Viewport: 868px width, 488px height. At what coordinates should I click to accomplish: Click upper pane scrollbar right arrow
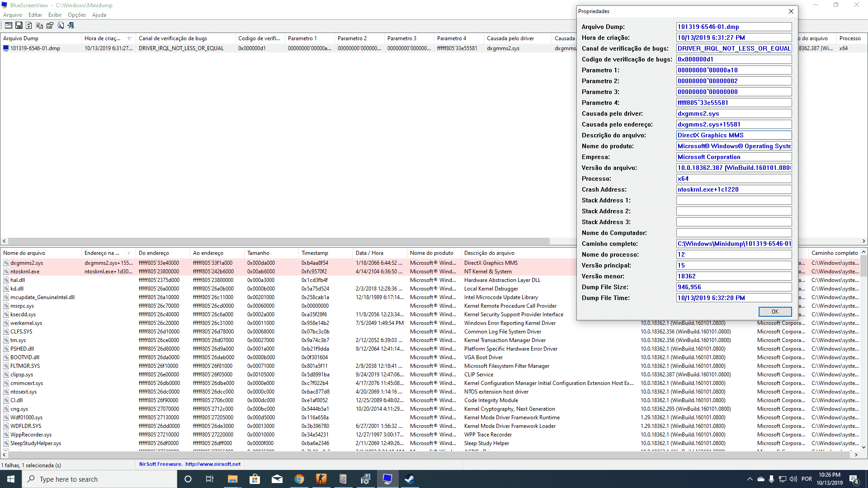tap(863, 241)
